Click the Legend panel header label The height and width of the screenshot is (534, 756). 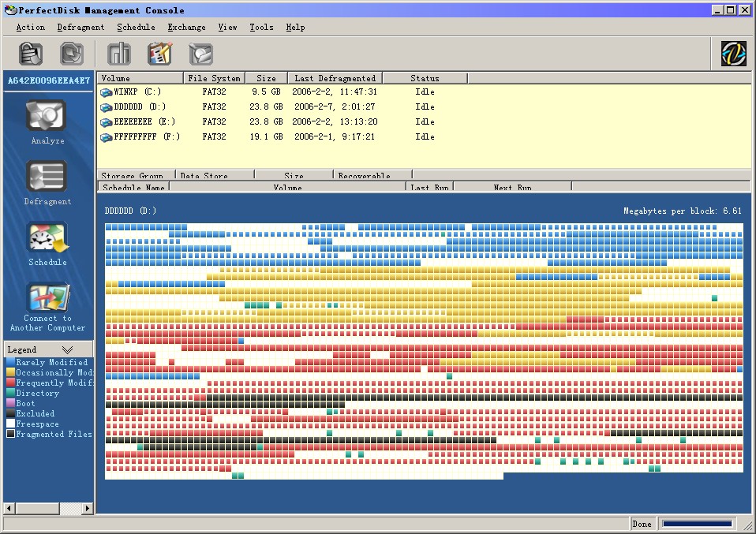pyautogui.click(x=21, y=349)
